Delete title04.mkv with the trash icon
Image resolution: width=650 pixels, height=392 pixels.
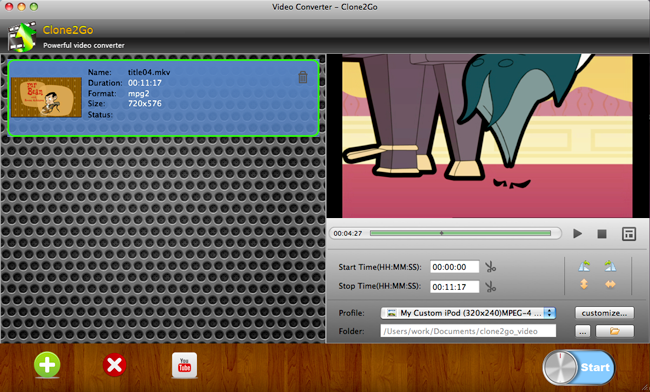pyautogui.click(x=303, y=77)
